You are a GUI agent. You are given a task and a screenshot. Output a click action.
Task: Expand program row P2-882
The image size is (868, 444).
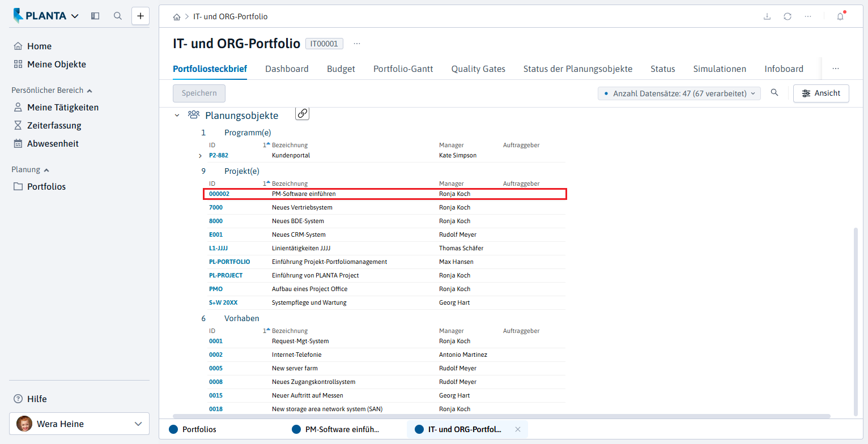pos(200,156)
